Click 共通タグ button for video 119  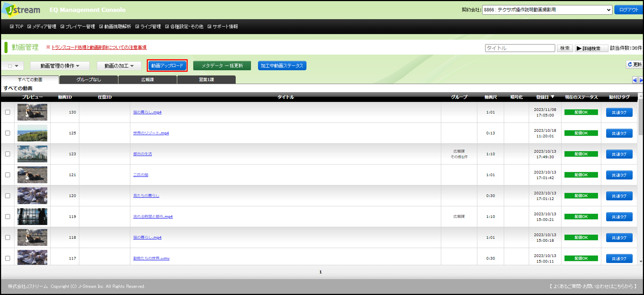tap(619, 217)
